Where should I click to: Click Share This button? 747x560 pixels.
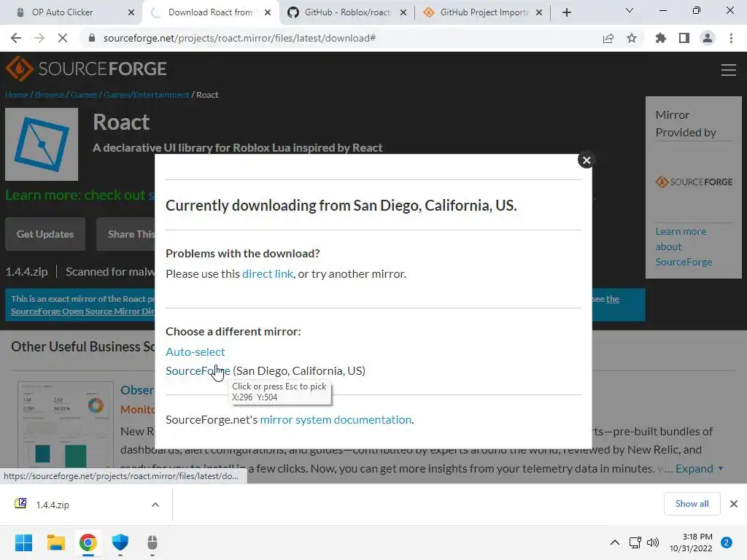click(x=126, y=234)
